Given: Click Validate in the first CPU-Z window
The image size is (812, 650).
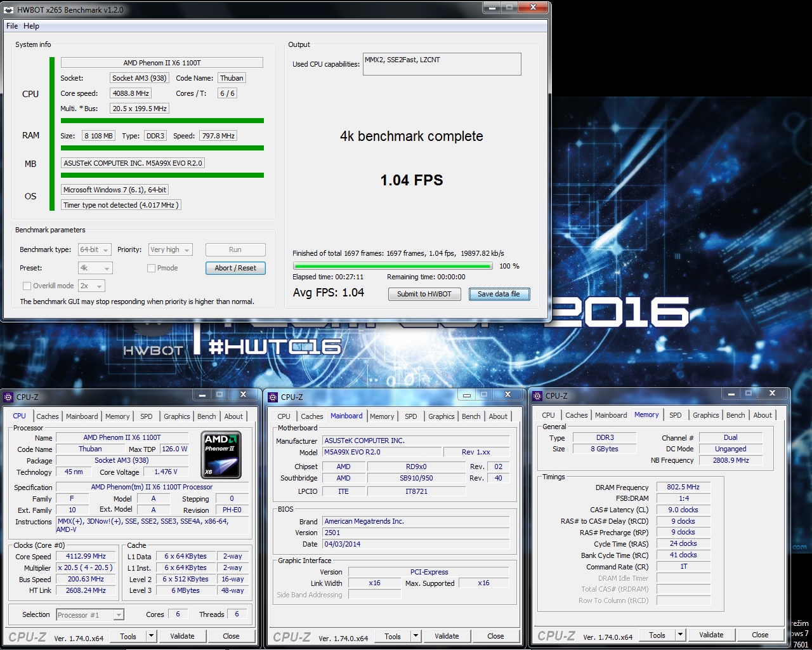Looking at the screenshot, I should point(182,636).
